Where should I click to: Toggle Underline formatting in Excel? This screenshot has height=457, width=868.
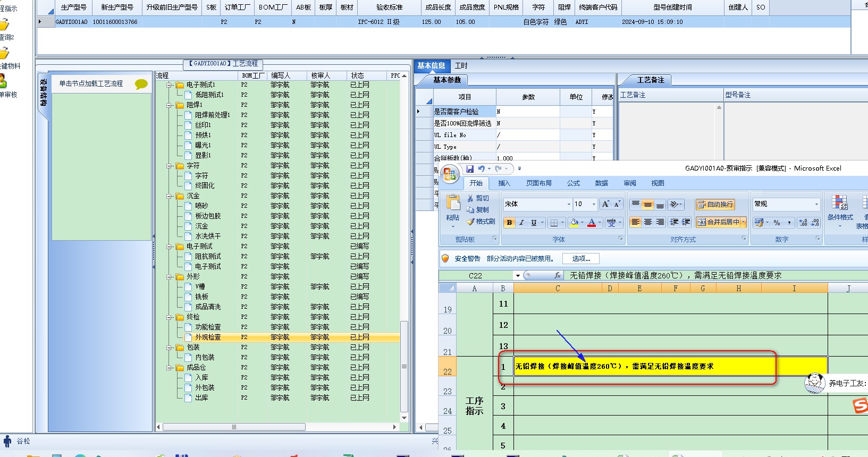point(534,223)
